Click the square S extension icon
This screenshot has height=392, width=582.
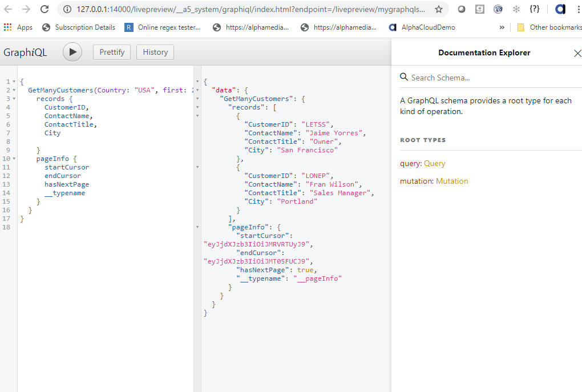click(479, 9)
